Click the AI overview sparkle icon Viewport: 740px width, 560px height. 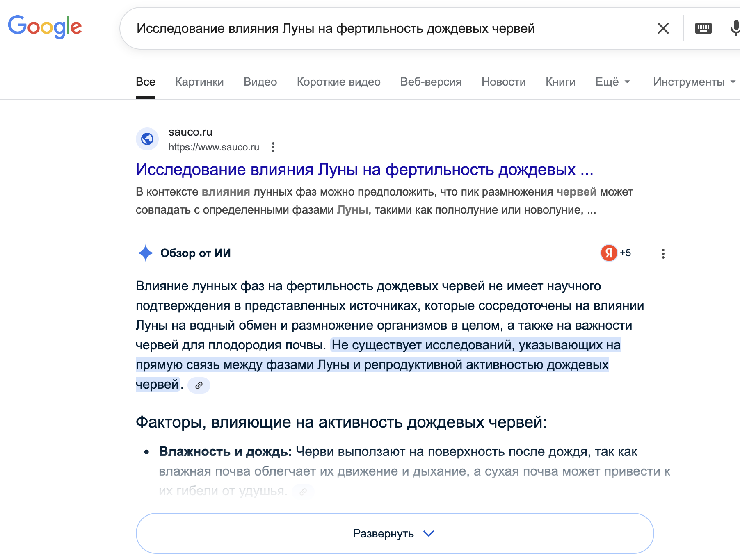(x=145, y=253)
